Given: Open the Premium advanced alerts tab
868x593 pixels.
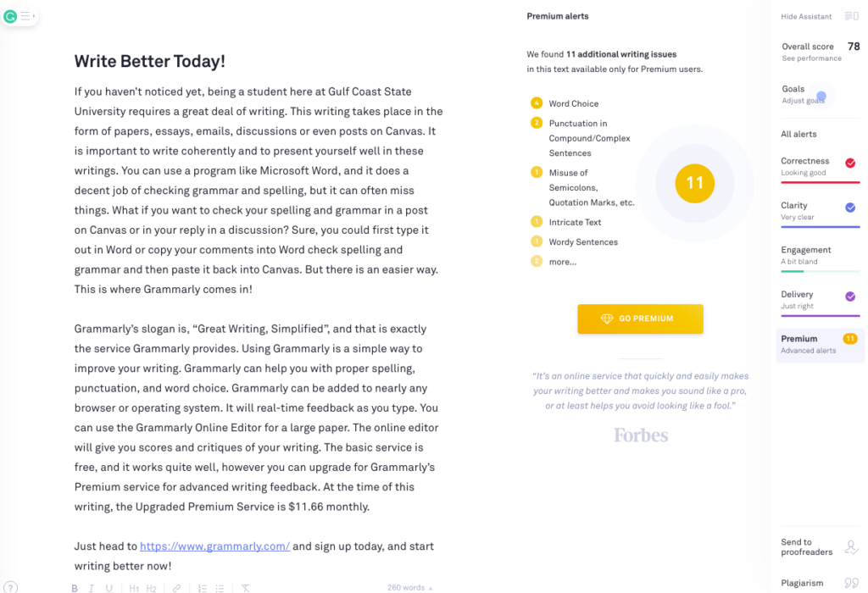Looking at the screenshot, I should coord(820,344).
